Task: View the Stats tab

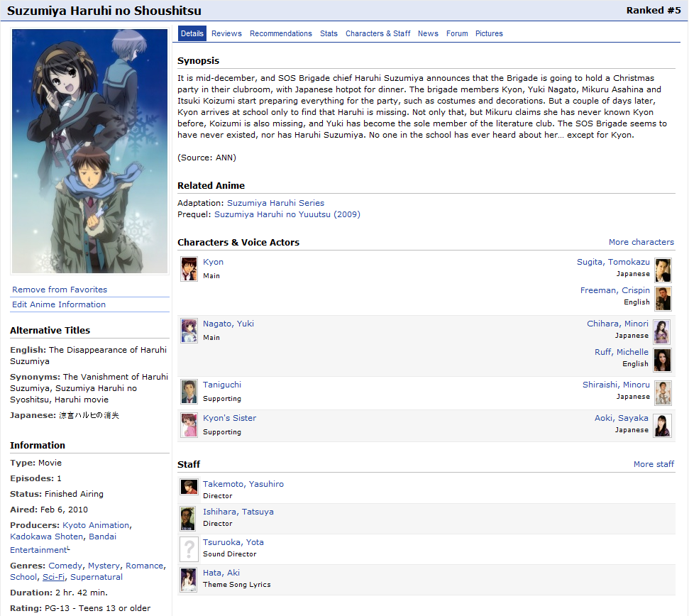Action: coord(329,33)
